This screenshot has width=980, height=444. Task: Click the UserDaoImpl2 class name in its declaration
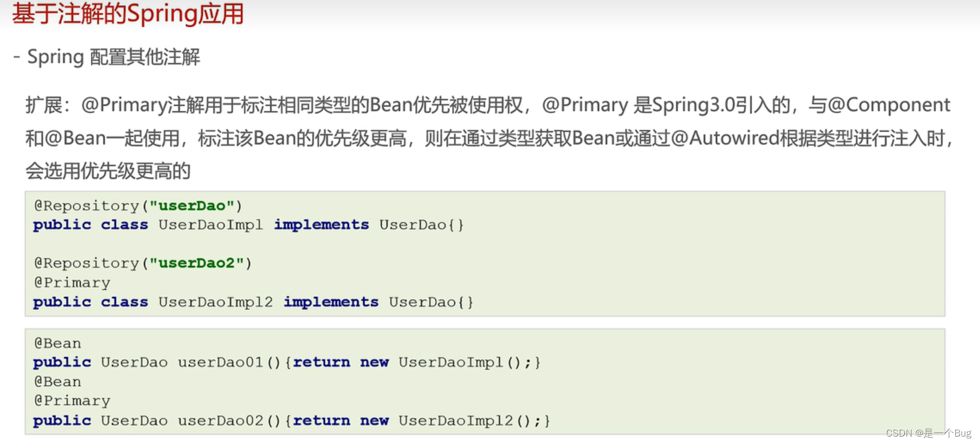point(216,302)
